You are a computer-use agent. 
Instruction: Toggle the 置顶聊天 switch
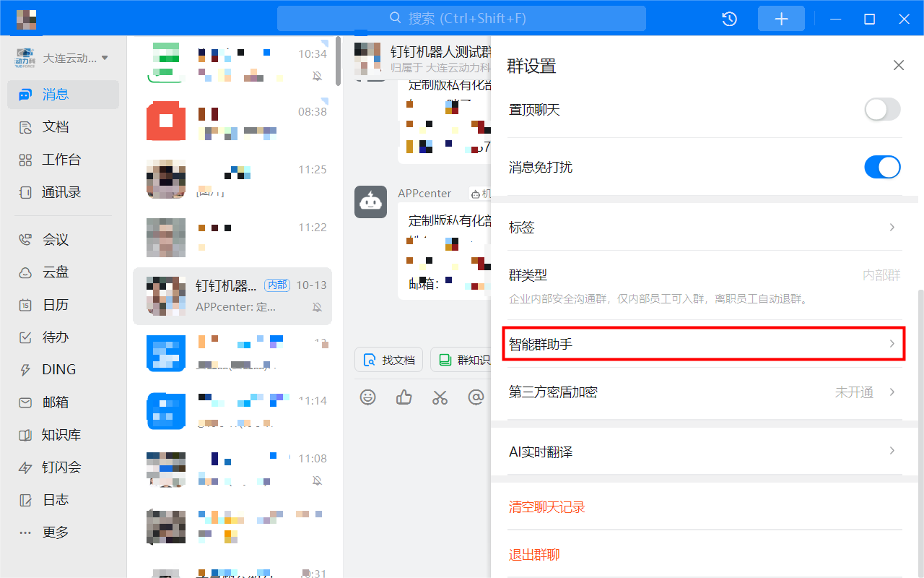[882, 110]
